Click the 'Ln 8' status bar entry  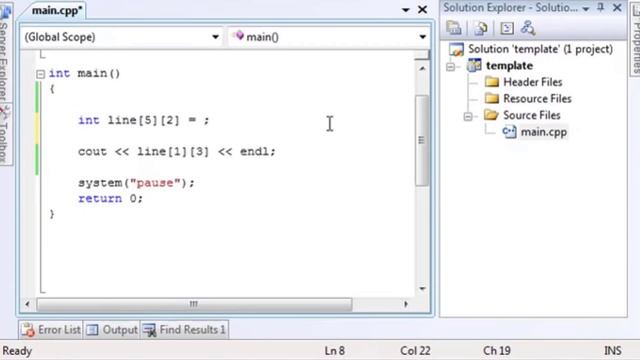[x=335, y=351]
